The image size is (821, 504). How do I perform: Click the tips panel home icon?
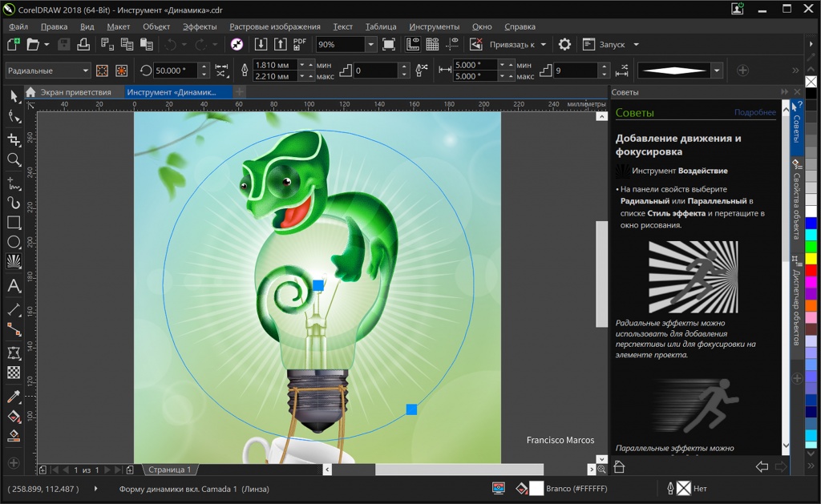click(x=619, y=466)
